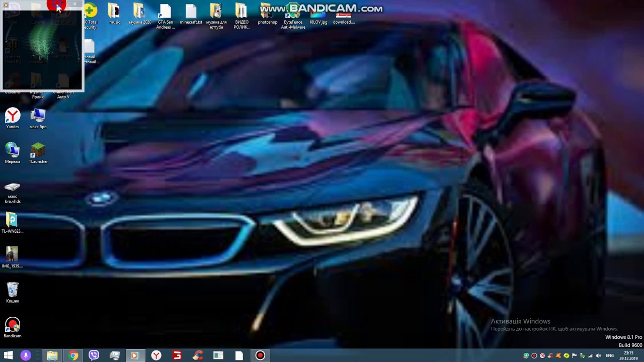Open Yandex Browser from the taskbar

point(156,355)
